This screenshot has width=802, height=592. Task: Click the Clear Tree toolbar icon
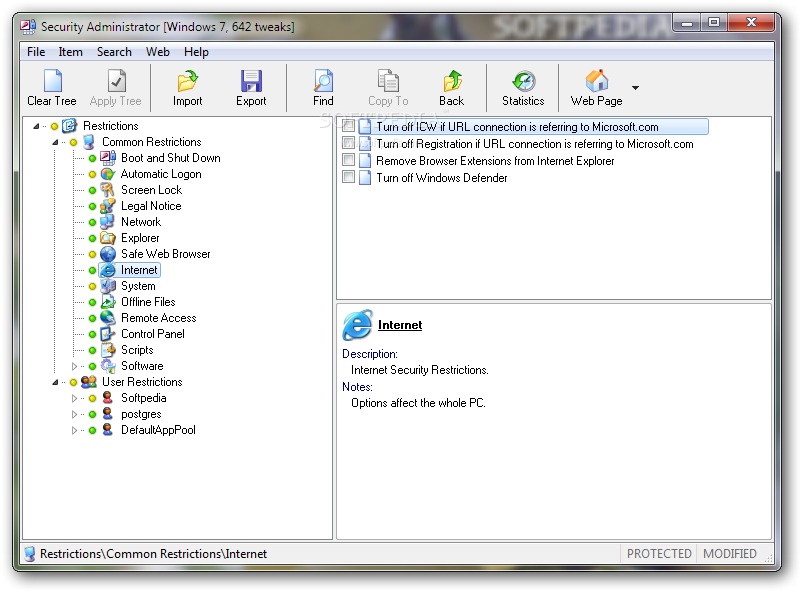point(52,81)
